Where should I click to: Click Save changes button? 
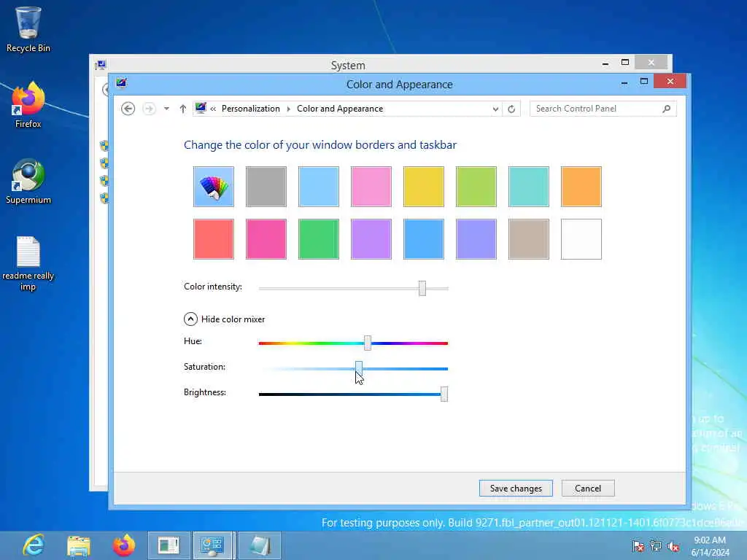tap(516, 488)
